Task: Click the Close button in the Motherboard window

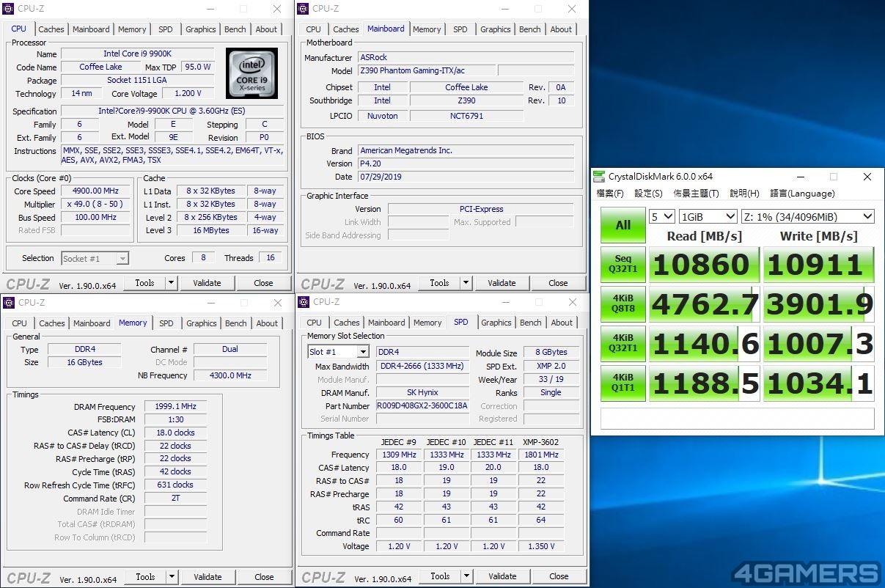Action: [x=558, y=283]
